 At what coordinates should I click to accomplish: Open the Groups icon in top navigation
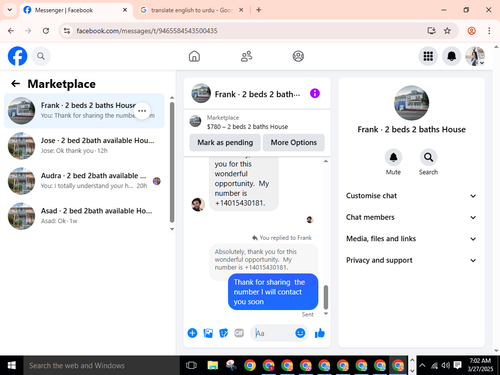(298, 56)
